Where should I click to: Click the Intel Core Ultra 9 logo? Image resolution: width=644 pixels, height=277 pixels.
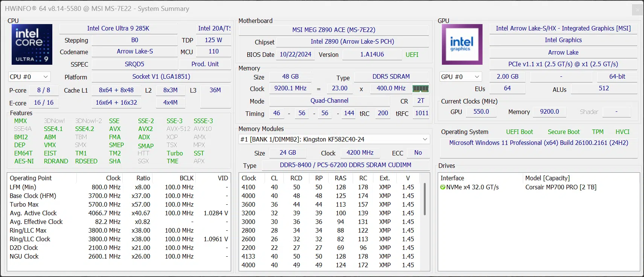coord(32,44)
